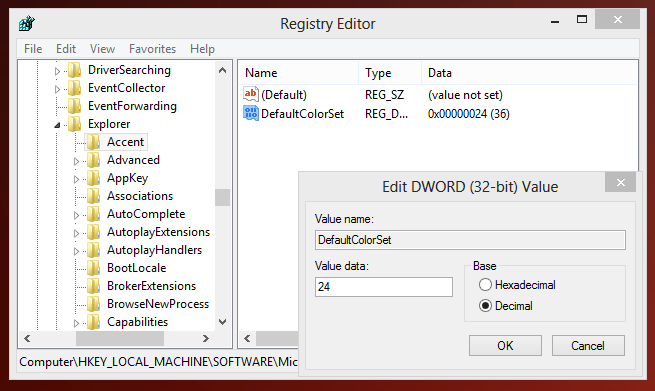The image size is (655, 391).
Task: Select the Hexadecimal base option
Action: (x=485, y=285)
